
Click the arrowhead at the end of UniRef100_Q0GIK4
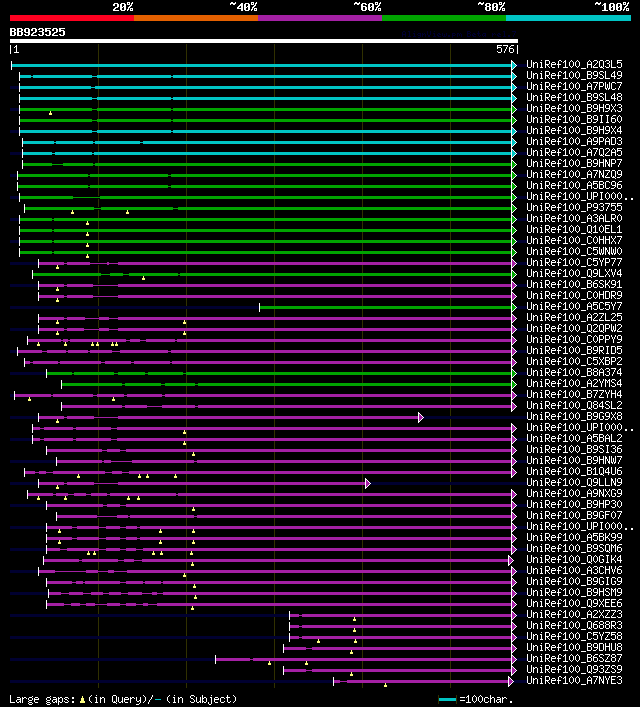pos(511,560)
